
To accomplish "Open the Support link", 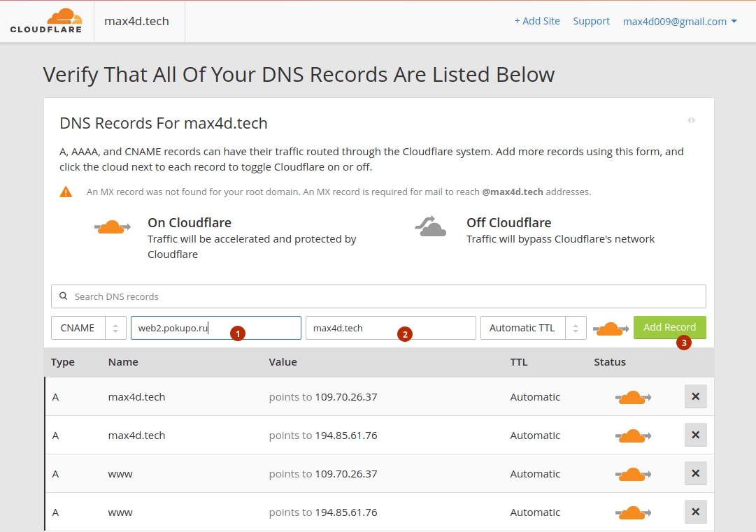I will (x=591, y=21).
